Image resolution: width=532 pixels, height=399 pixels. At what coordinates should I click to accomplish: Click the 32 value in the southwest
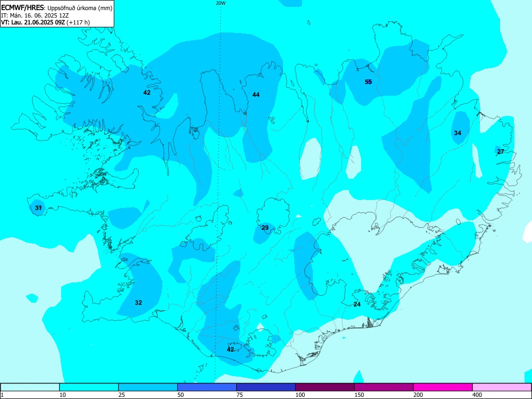(x=138, y=303)
